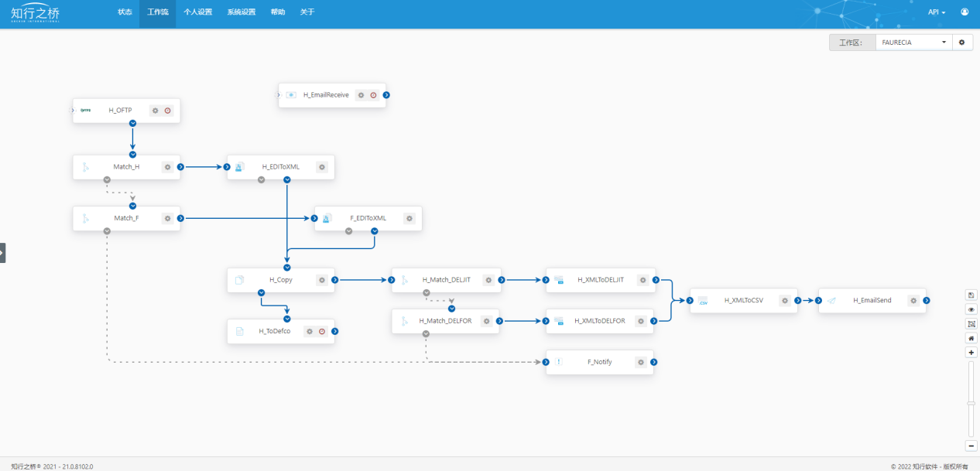Expand the left sidebar panel arrow

pos(2,253)
